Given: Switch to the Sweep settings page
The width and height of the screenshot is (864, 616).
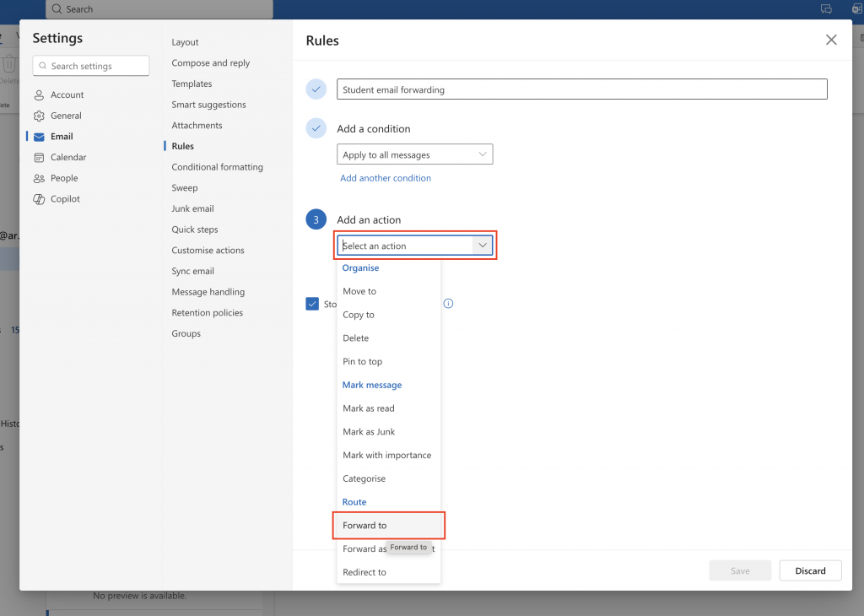Looking at the screenshot, I should (186, 187).
